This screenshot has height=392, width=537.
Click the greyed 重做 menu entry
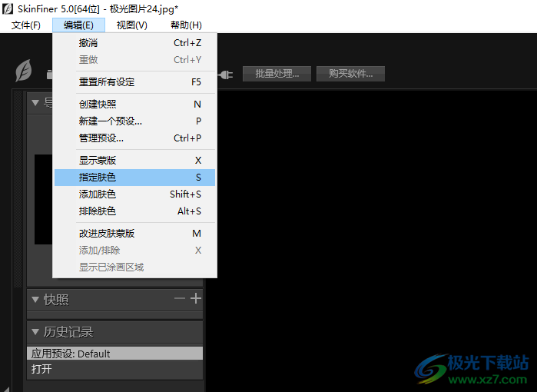click(x=134, y=60)
